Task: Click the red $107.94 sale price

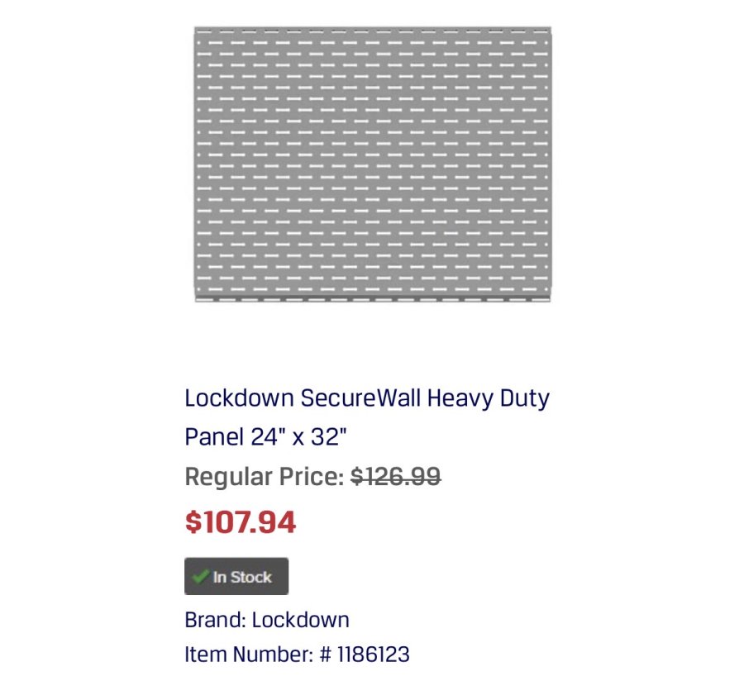Action: click(241, 522)
